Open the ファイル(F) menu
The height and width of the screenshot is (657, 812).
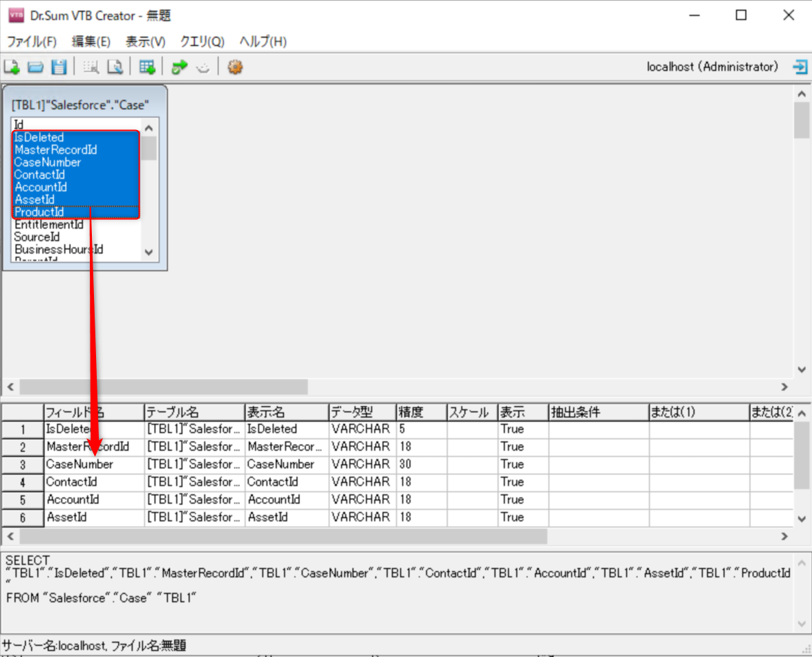coord(32,41)
